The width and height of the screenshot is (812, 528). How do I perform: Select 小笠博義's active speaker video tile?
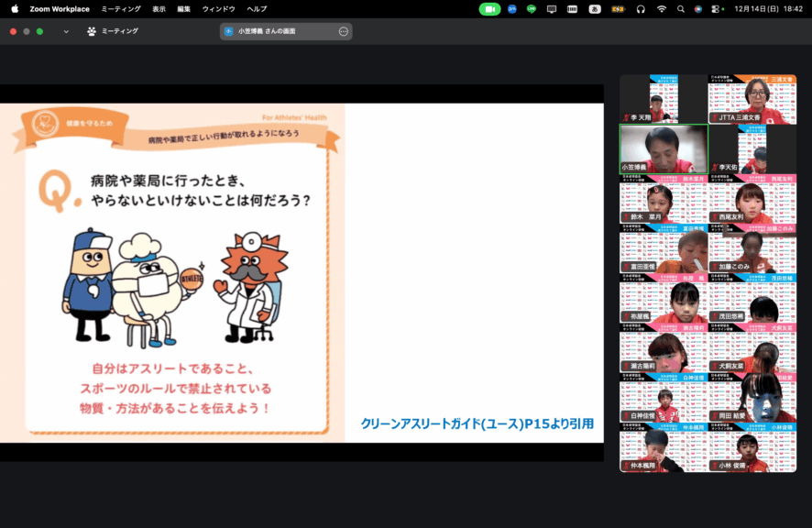(x=664, y=148)
